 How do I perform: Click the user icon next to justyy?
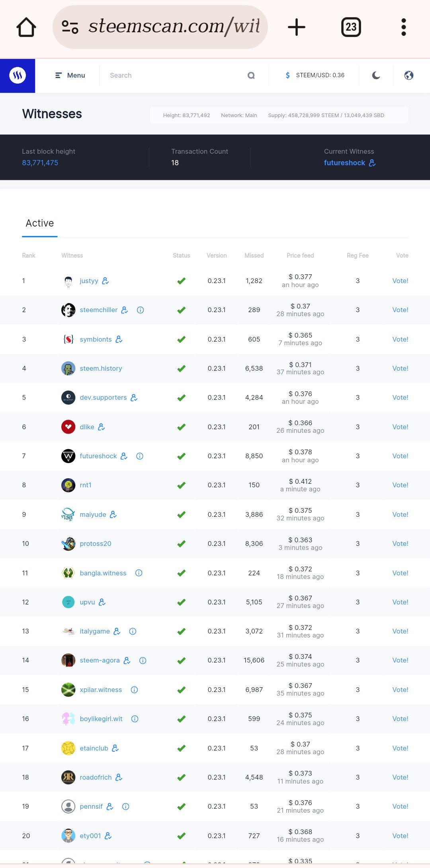[x=106, y=281]
